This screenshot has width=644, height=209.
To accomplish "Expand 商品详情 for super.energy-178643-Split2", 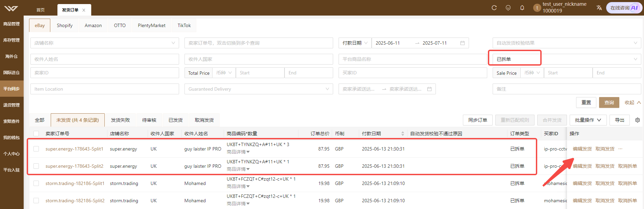I will coord(238,169).
